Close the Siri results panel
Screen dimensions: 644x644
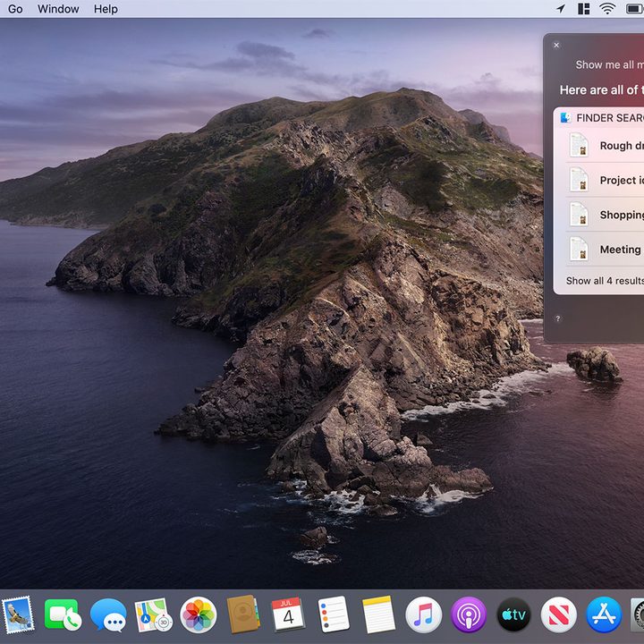point(556,46)
